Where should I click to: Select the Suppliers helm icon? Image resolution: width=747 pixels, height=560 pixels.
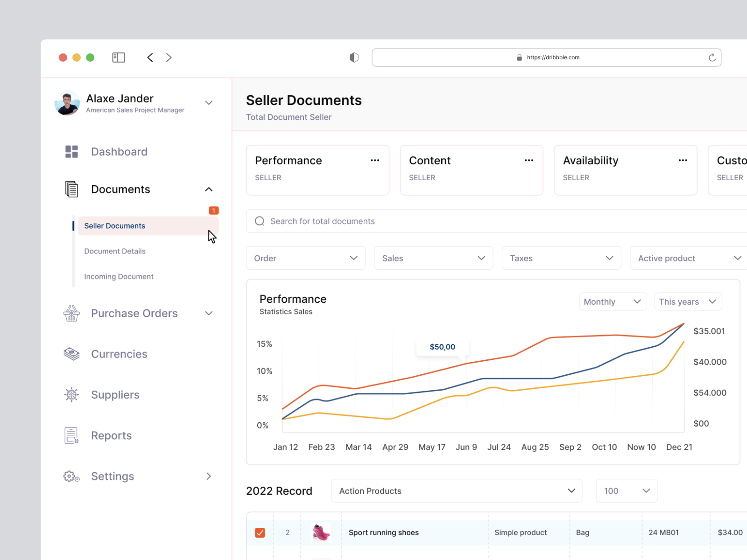pyautogui.click(x=71, y=394)
